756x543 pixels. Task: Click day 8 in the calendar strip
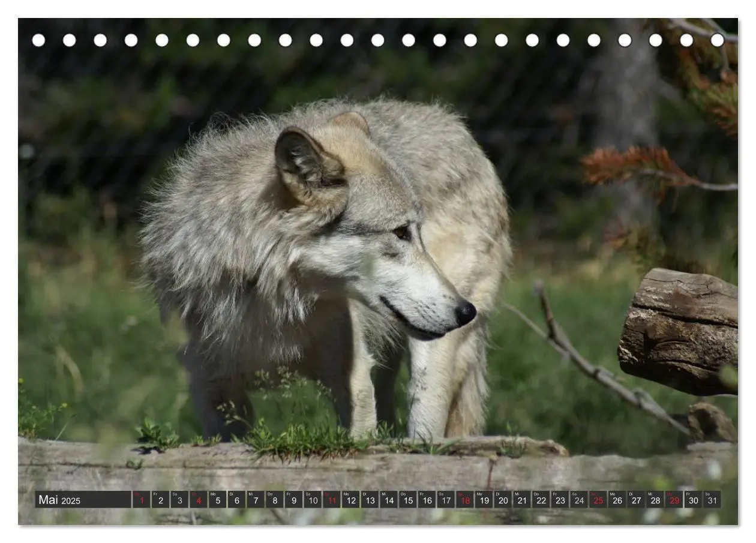point(275,500)
